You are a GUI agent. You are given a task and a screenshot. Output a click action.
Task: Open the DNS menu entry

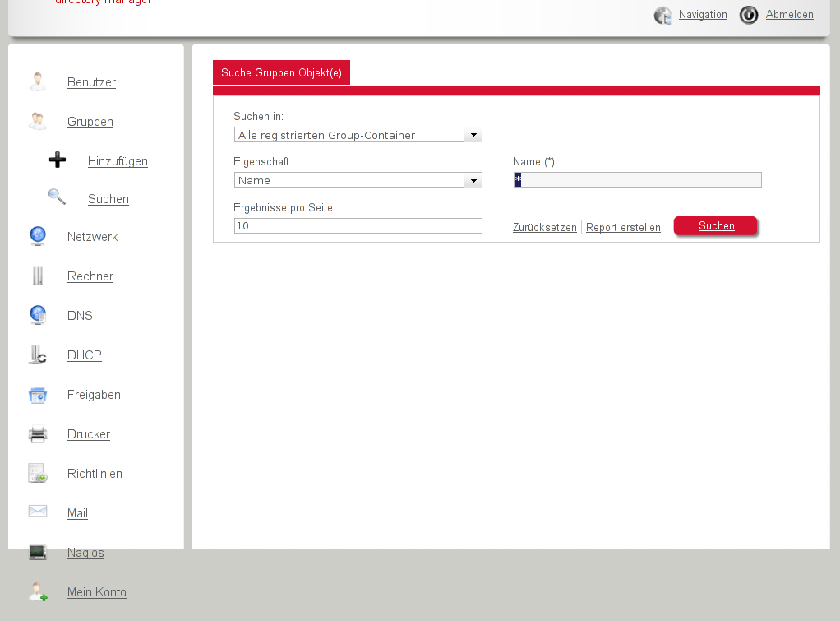(80, 316)
